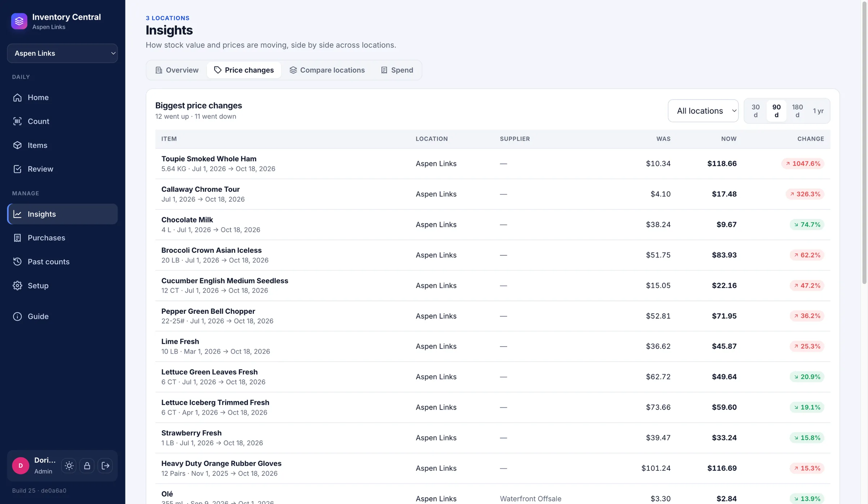Click the 74.7% decrease badge
Viewport: 868px width, 504px height.
click(x=807, y=224)
